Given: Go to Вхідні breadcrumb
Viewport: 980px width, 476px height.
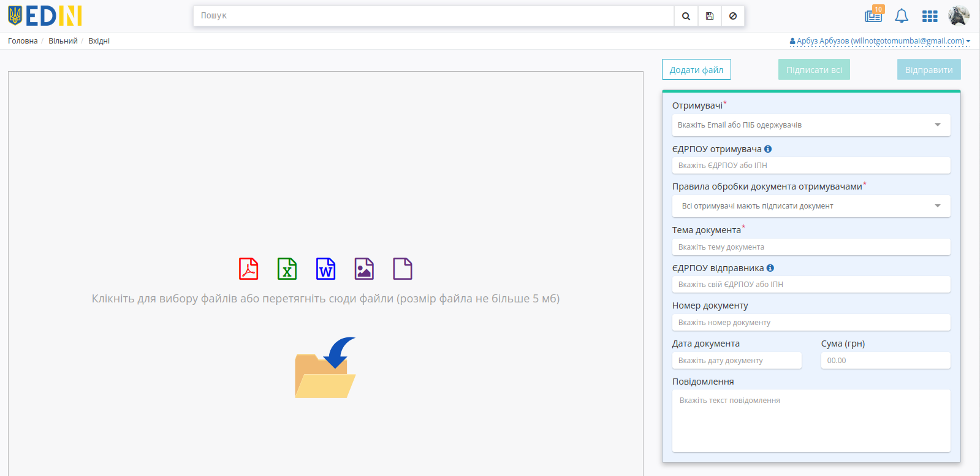Looking at the screenshot, I should click(x=99, y=41).
